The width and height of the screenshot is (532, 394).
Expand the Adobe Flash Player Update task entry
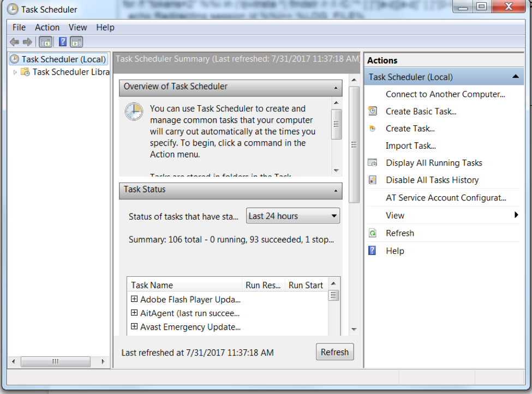pos(134,299)
